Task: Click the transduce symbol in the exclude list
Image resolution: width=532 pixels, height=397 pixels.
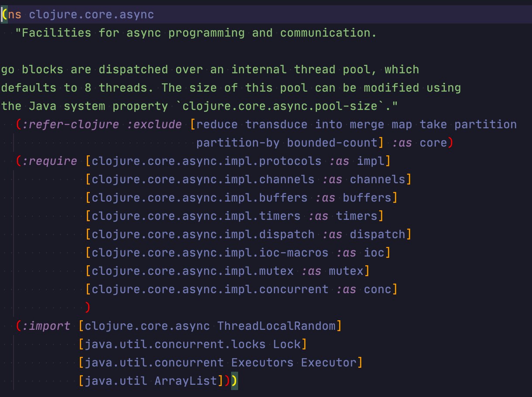Action: (277, 124)
